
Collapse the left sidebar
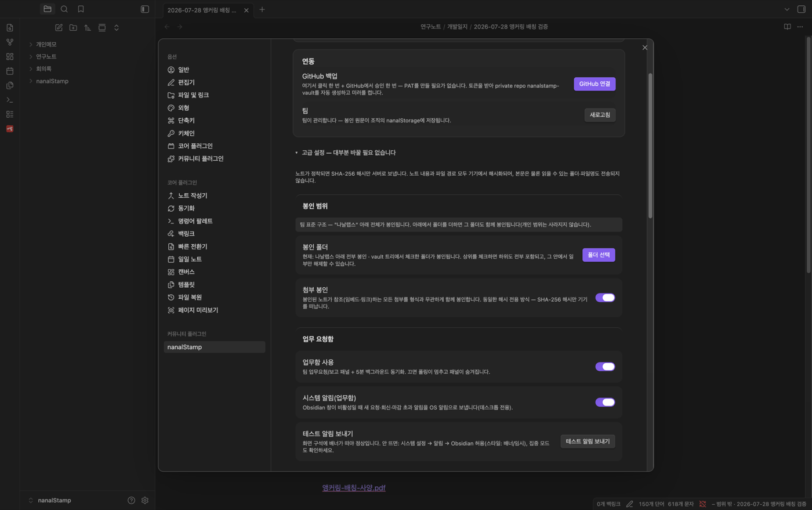point(145,9)
